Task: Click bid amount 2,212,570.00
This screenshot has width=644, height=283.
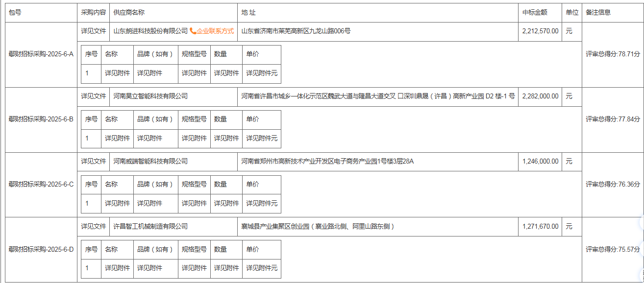Action: tap(540, 31)
